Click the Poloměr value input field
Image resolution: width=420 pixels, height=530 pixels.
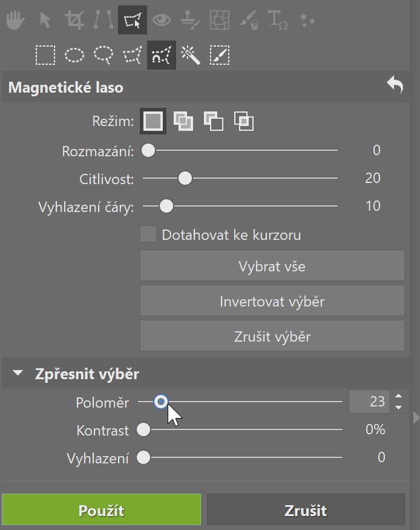coord(369,402)
